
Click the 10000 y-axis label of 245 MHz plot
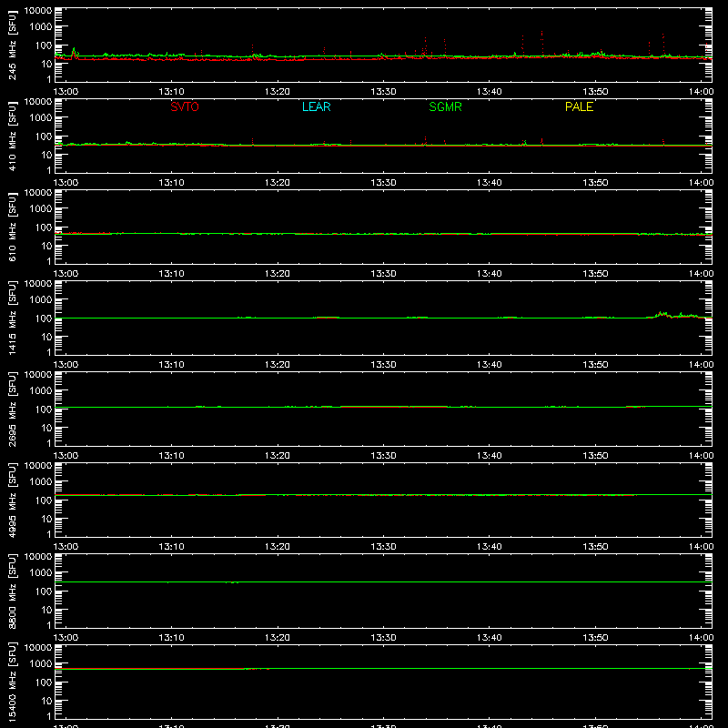[x=38, y=10]
